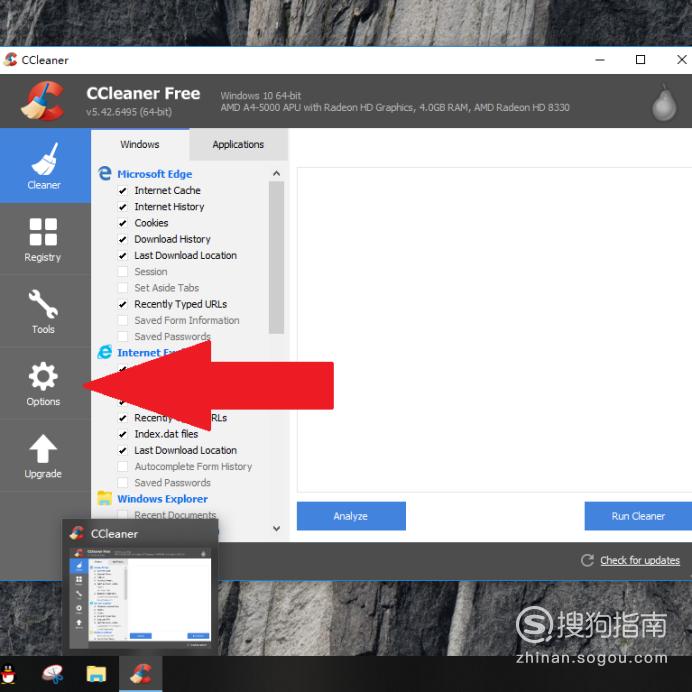Image resolution: width=692 pixels, height=692 pixels.
Task: Uncheck Edge Internet History
Action: point(123,207)
